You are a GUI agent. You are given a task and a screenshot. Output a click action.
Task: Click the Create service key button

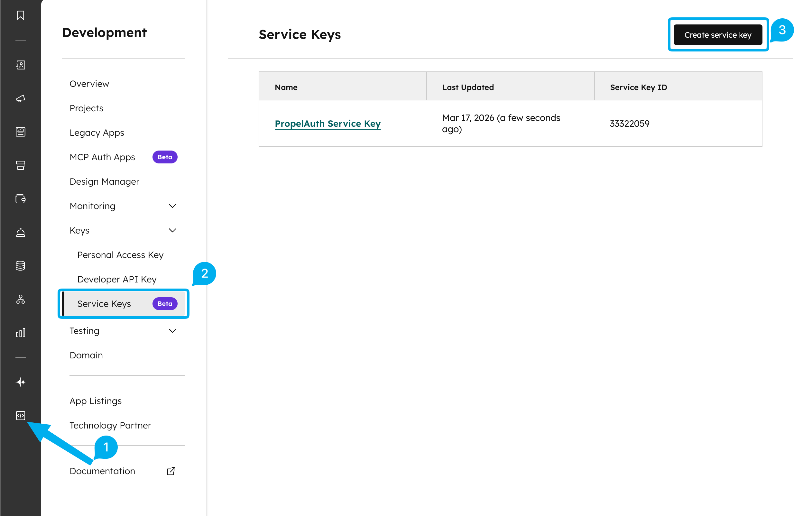click(718, 34)
